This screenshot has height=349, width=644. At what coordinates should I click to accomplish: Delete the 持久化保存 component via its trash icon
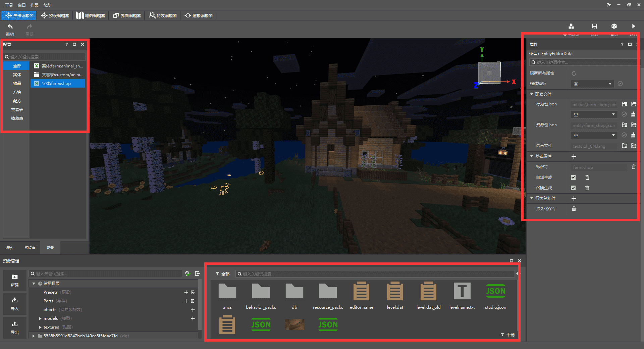click(574, 209)
